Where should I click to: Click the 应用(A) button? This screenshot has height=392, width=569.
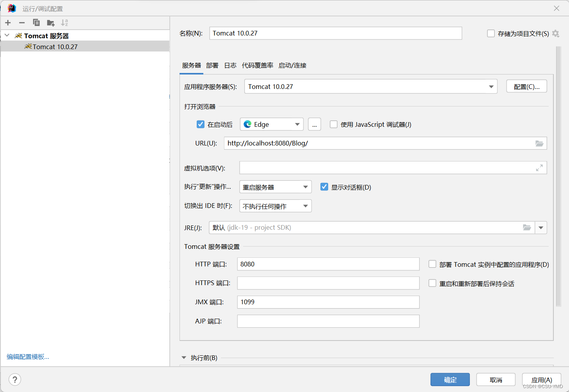(542, 380)
